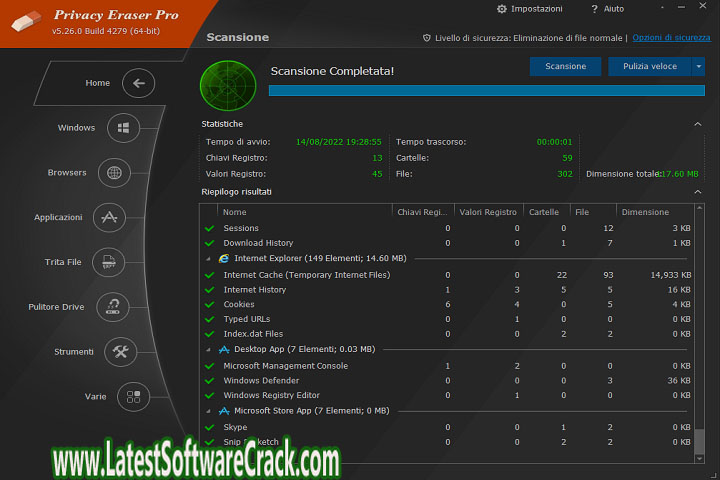Image resolution: width=720 pixels, height=480 pixels.
Task: Open the Opzioni di sicurezza link
Action: pos(671,38)
